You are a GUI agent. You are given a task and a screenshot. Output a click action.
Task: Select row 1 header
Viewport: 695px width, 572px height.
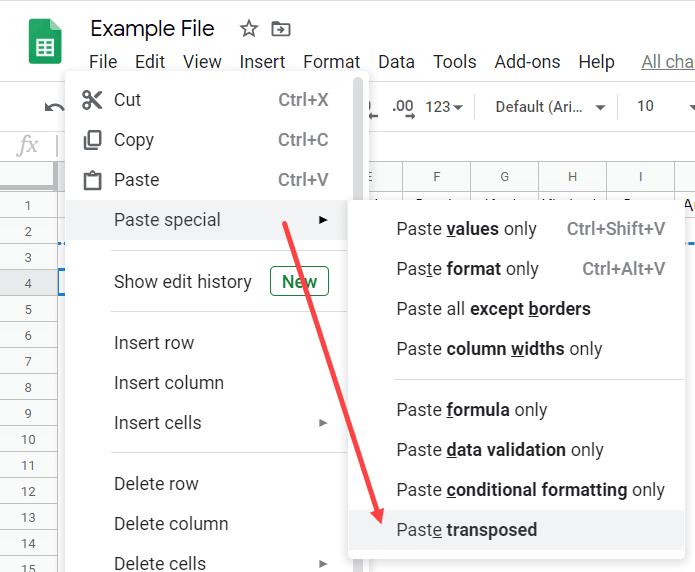coord(28,205)
